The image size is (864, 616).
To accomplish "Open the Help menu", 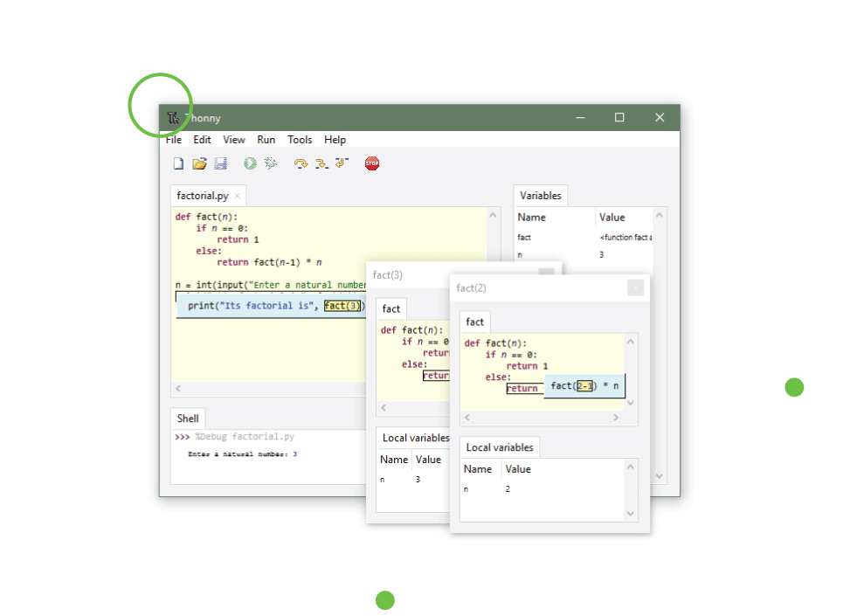I will pyautogui.click(x=335, y=140).
